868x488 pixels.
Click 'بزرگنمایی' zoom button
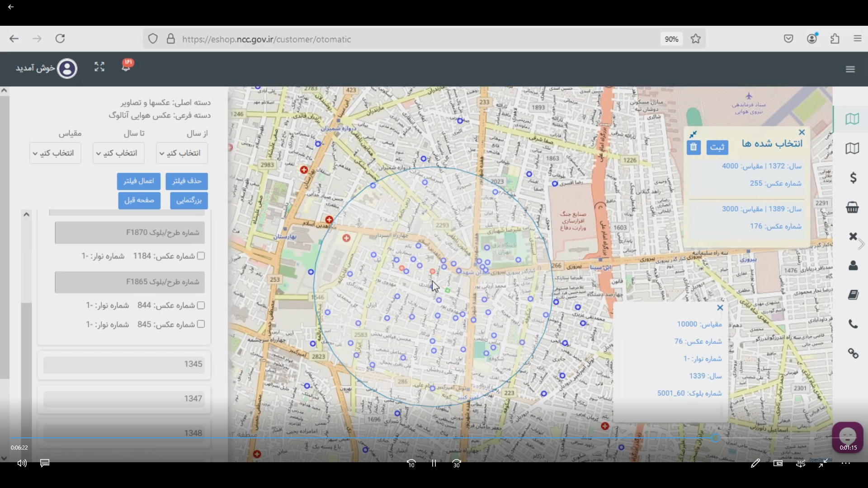pyautogui.click(x=189, y=200)
